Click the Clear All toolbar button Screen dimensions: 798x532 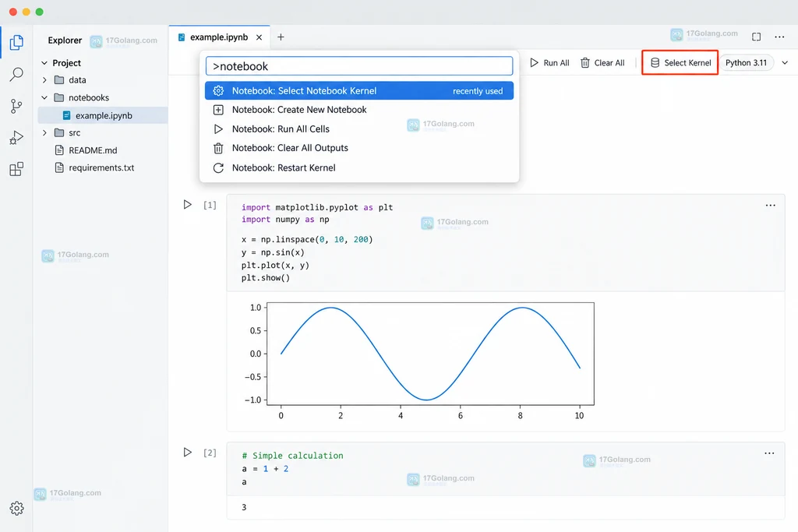point(602,63)
